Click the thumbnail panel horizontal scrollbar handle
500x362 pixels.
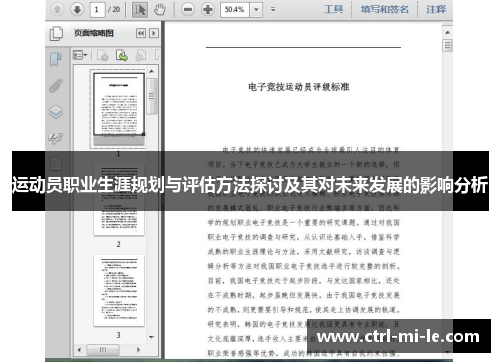(x=103, y=350)
